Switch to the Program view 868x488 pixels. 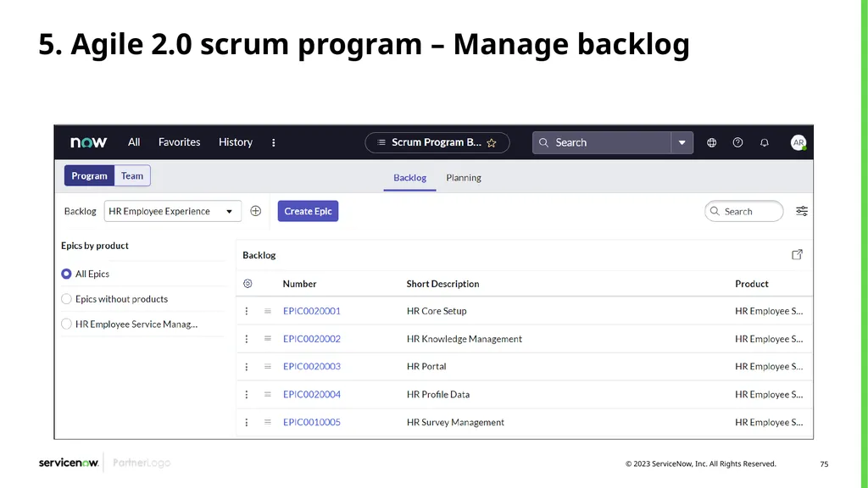(89, 175)
